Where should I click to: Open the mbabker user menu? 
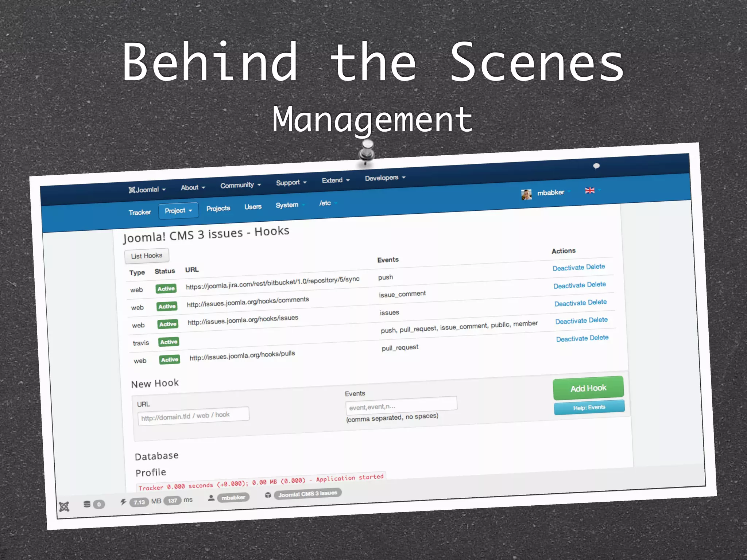tap(553, 192)
